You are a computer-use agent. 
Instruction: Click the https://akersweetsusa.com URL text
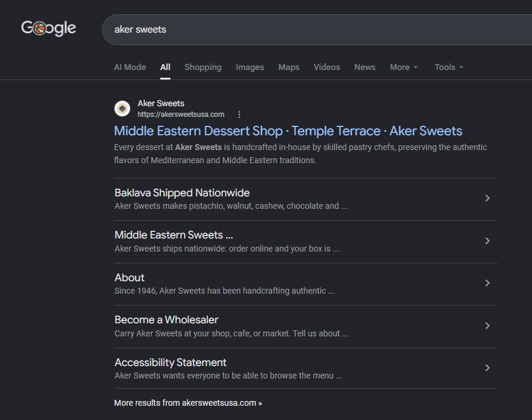tap(181, 114)
